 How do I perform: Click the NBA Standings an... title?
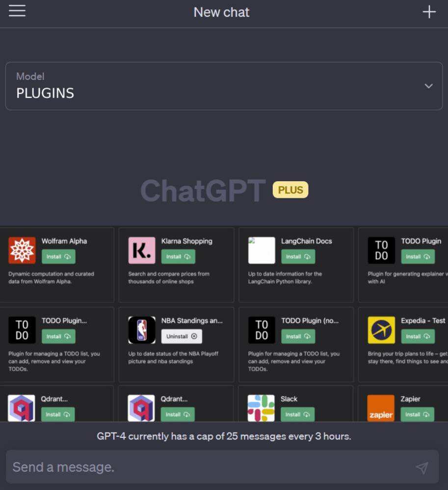tap(192, 321)
